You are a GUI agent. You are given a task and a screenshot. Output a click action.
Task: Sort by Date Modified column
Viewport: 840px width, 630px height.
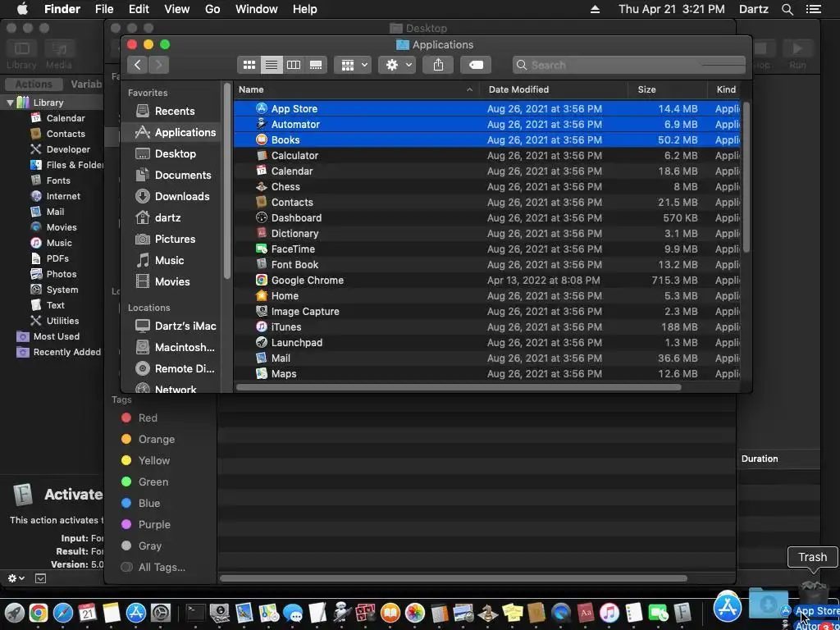(554, 89)
